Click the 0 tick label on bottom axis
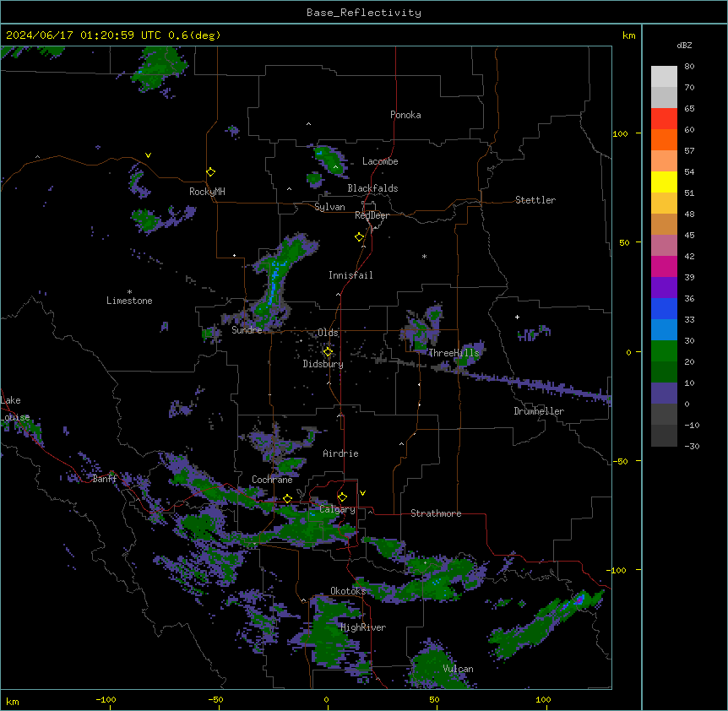 pyautogui.click(x=326, y=699)
